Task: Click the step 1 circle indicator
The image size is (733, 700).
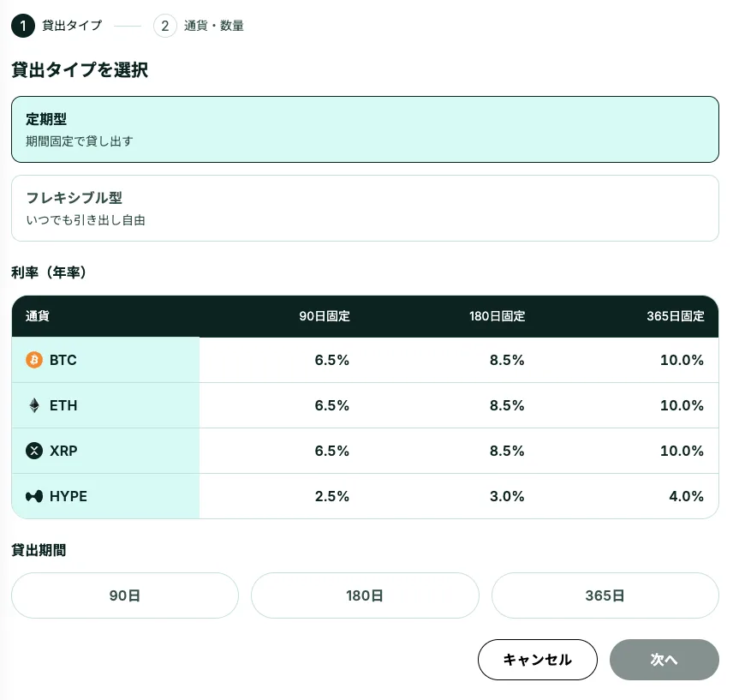Action: (x=23, y=26)
